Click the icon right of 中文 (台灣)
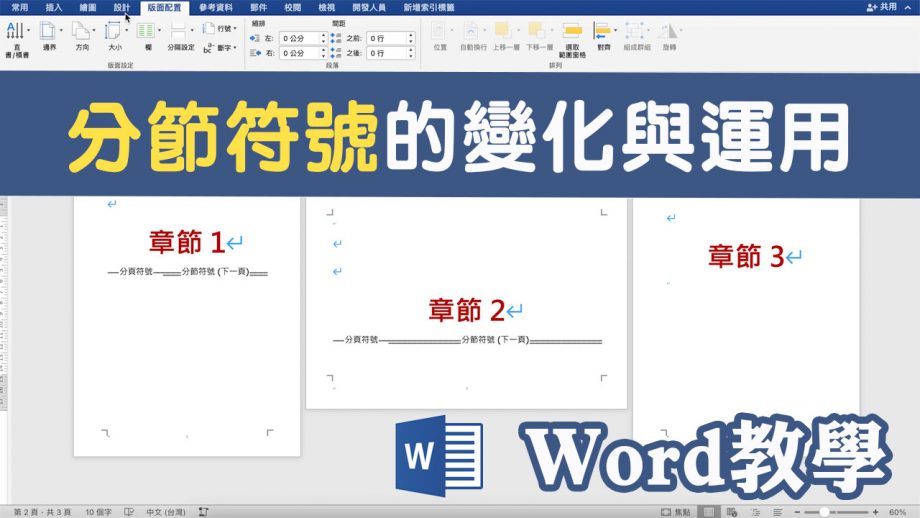This screenshot has height=518, width=920. coord(204,512)
